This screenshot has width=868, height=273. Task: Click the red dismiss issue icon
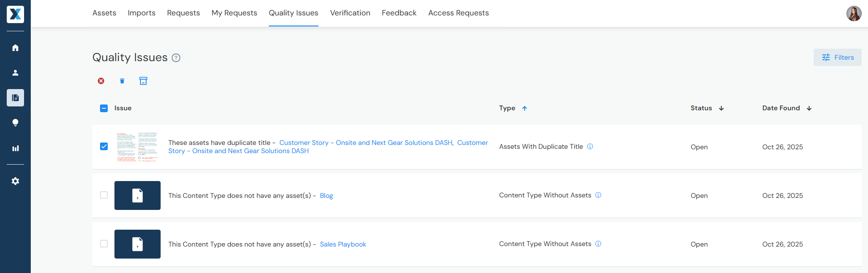click(101, 81)
